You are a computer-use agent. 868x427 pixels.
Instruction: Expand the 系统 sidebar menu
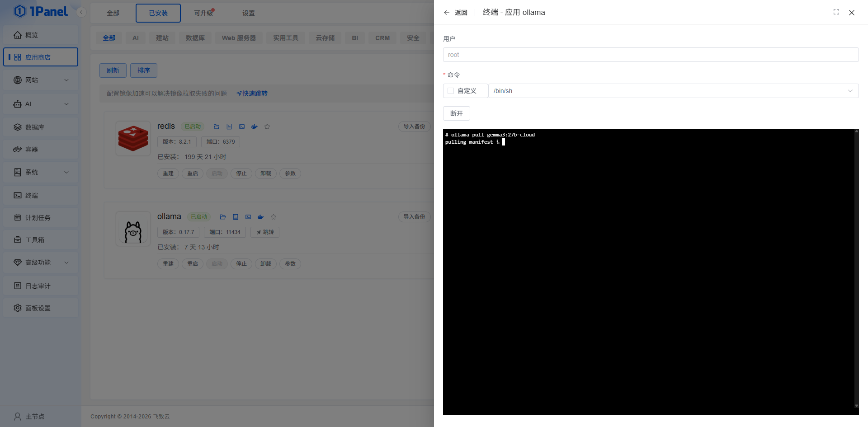41,172
